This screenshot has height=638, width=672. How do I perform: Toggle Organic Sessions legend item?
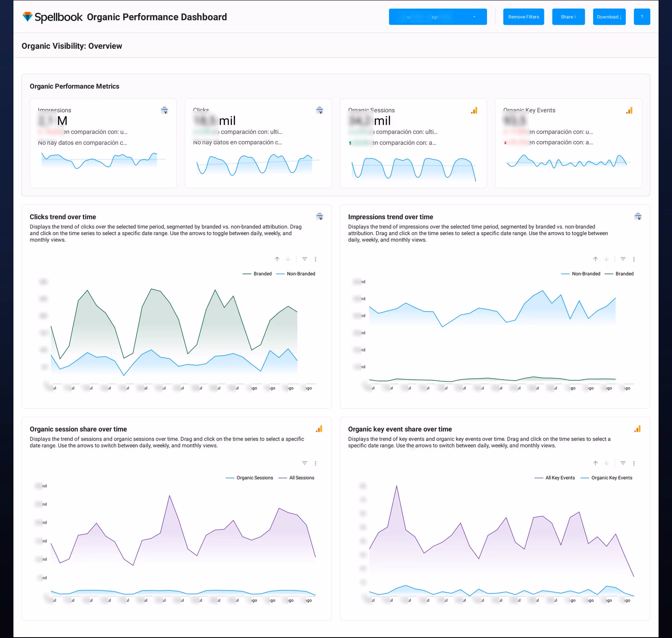[249, 478]
